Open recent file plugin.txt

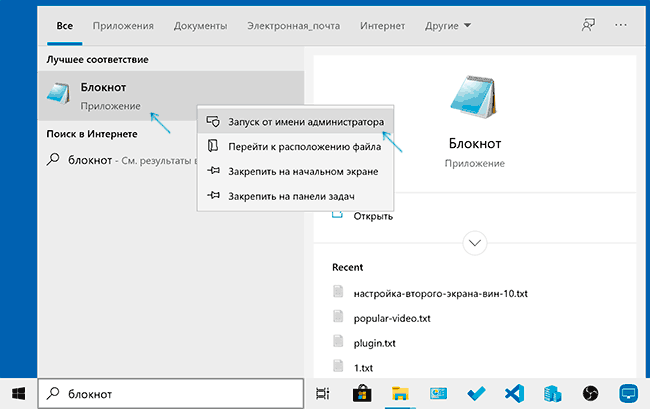(x=374, y=344)
